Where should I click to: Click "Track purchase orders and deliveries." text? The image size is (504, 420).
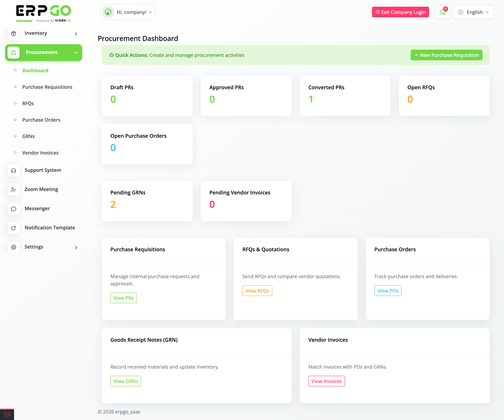[416, 276]
